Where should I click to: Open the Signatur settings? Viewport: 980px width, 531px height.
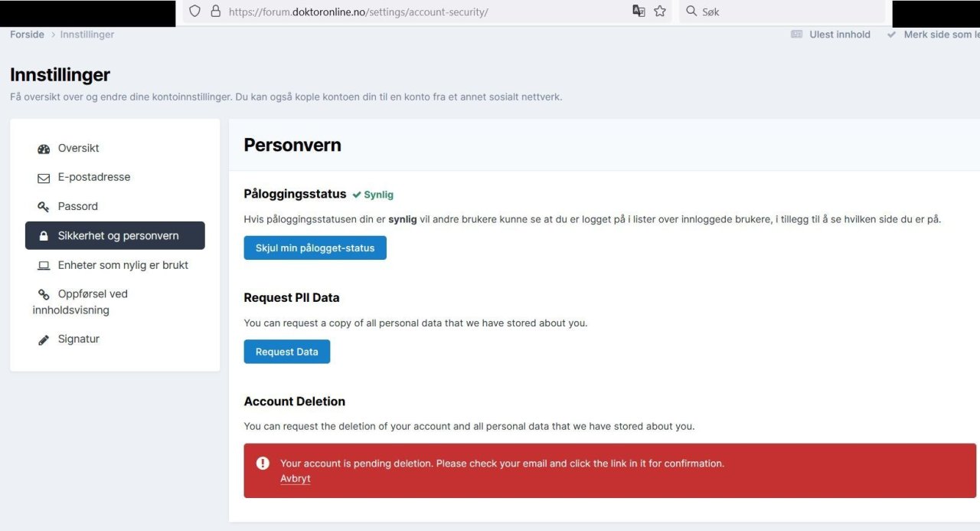tap(78, 339)
